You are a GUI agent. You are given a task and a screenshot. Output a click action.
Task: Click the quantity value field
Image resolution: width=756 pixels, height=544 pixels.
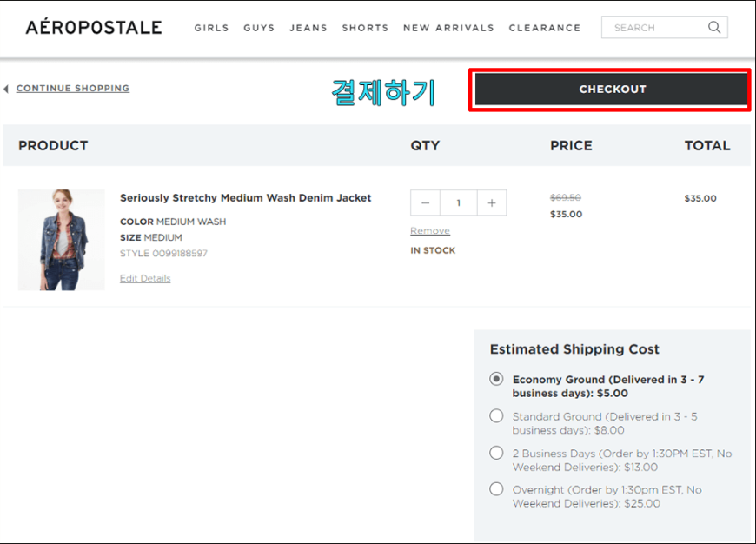point(459,202)
